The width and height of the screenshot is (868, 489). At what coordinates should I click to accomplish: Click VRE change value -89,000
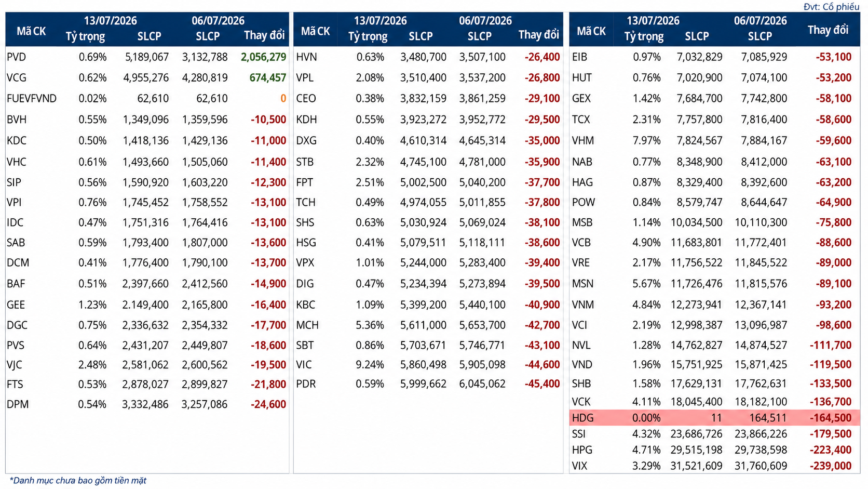point(833,263)
